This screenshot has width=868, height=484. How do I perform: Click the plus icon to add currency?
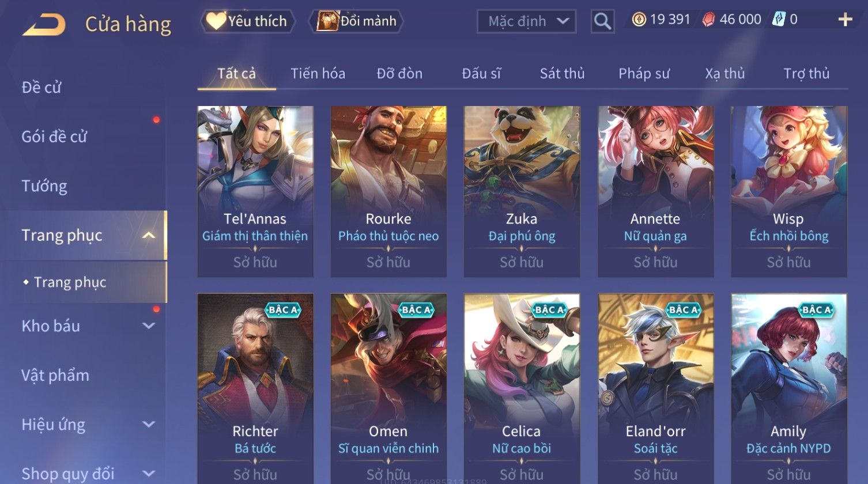click(x=845, y=20)
